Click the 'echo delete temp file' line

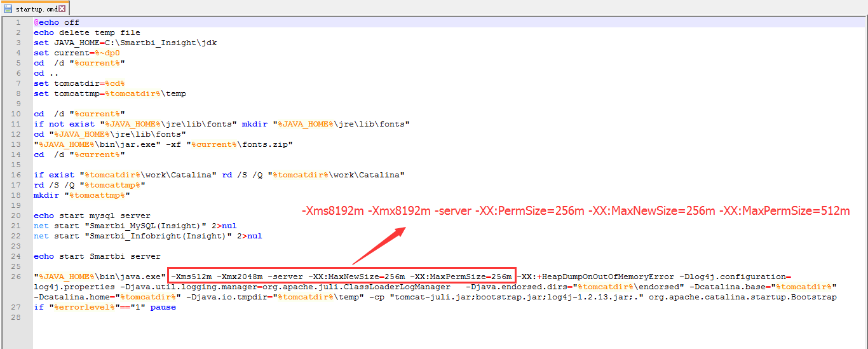87,32
